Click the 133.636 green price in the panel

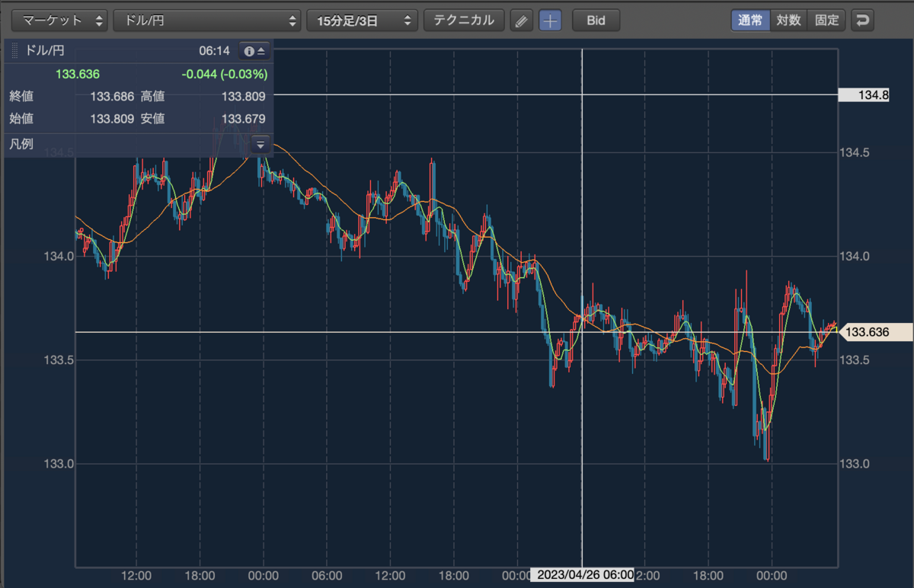point(78,75)
